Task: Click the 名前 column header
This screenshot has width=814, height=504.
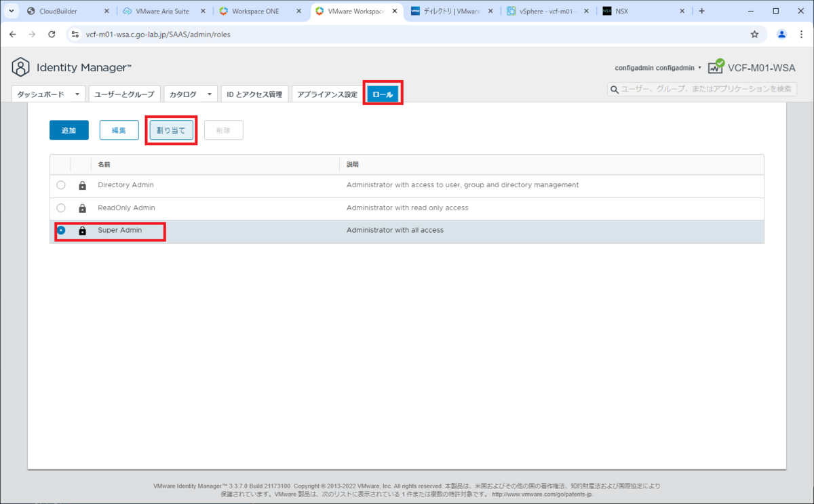Action: tap(104, 164)
